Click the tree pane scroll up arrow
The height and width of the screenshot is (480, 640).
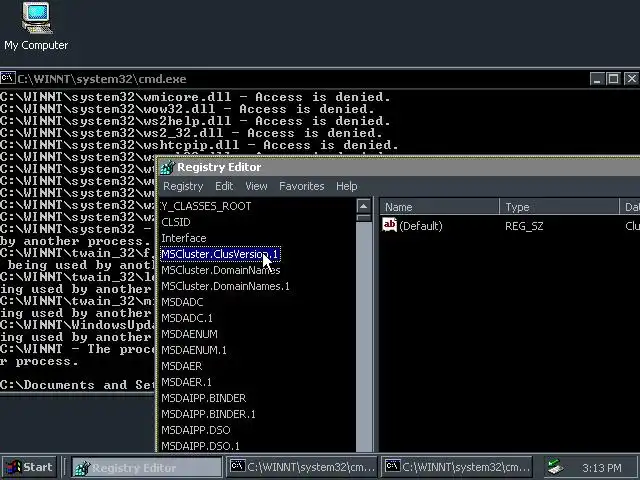(x=364, y=206)
